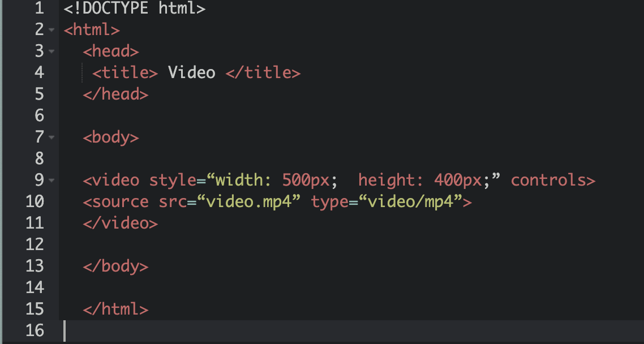
Task: Click the style attribute name on line 9
Action: point(172,180)
